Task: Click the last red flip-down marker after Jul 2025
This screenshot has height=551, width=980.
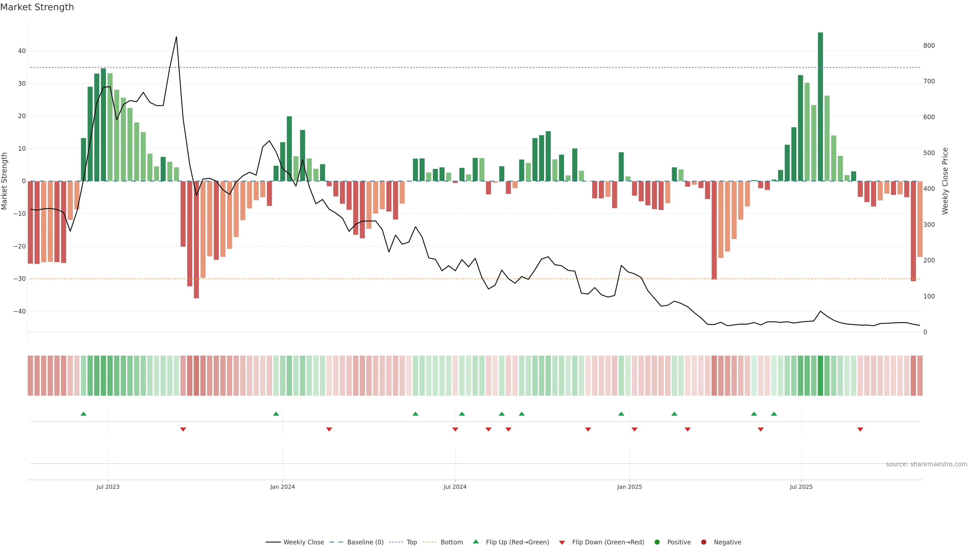Action: point(860,429)
